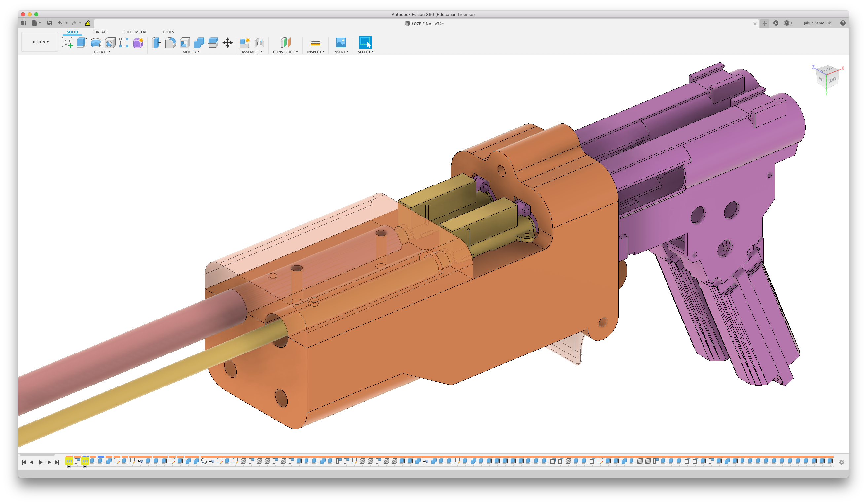Click the Save button in toolbar
Image resolution: width=867 pixels, height=504 pixels.
[x=50, y=23]
